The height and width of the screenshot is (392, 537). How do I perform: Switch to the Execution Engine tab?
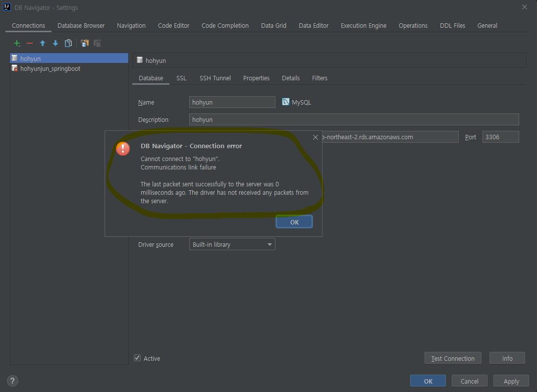(363, 26)
